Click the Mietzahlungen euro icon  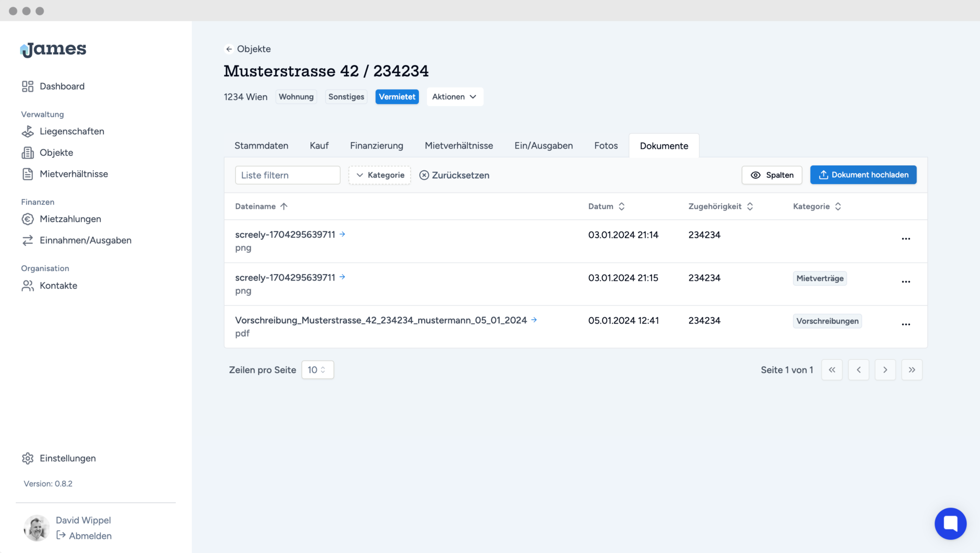pyautogui.click(x=28, y=219)
